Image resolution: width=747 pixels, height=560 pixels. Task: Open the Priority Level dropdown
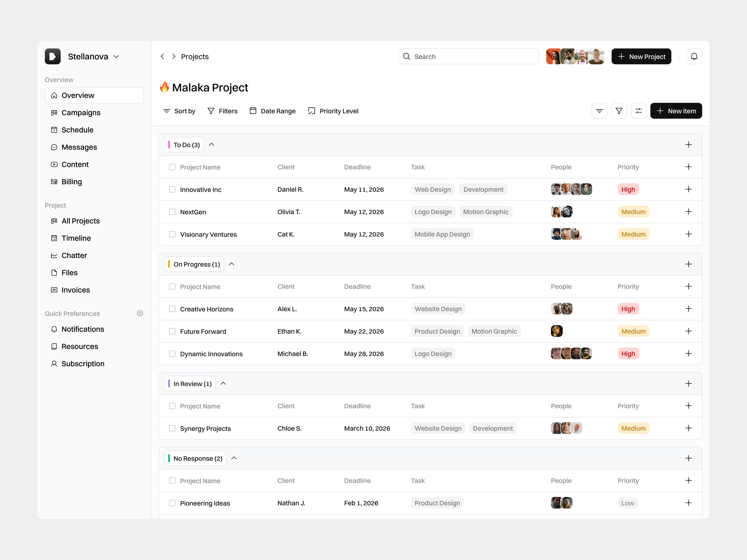333,111
